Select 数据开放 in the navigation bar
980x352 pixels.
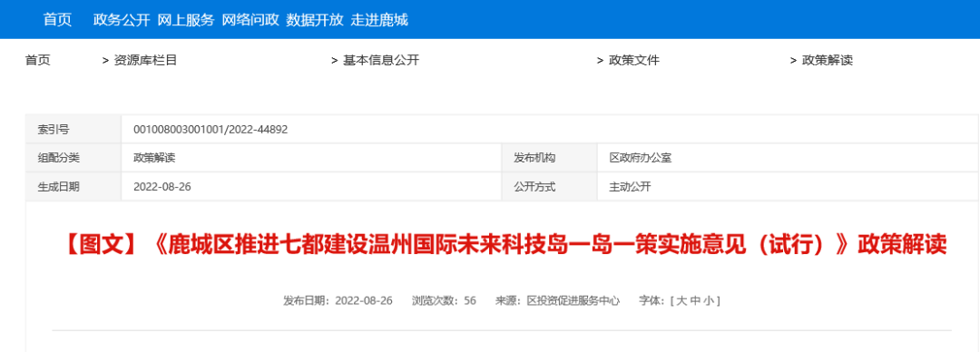pyautogui.click(x=315, y=19)
